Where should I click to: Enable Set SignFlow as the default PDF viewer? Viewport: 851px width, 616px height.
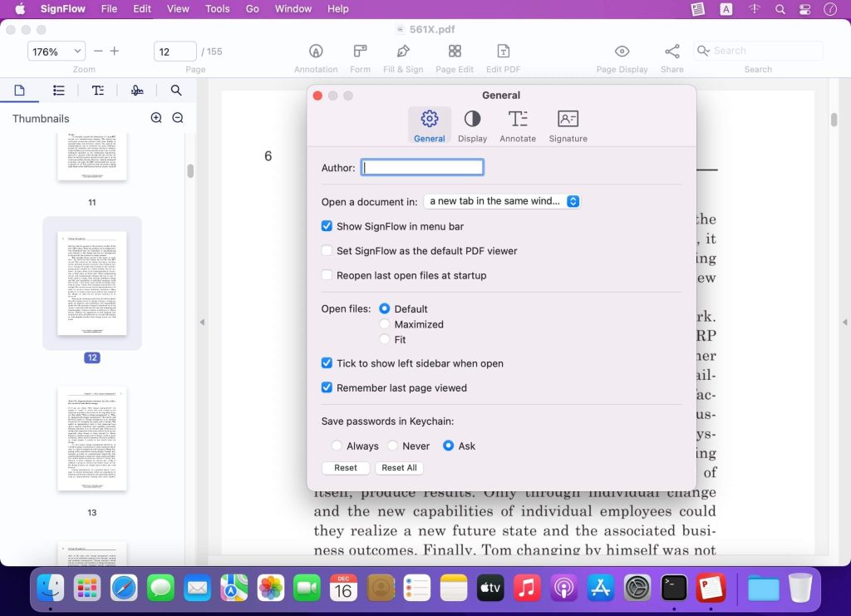click(327, 250)
